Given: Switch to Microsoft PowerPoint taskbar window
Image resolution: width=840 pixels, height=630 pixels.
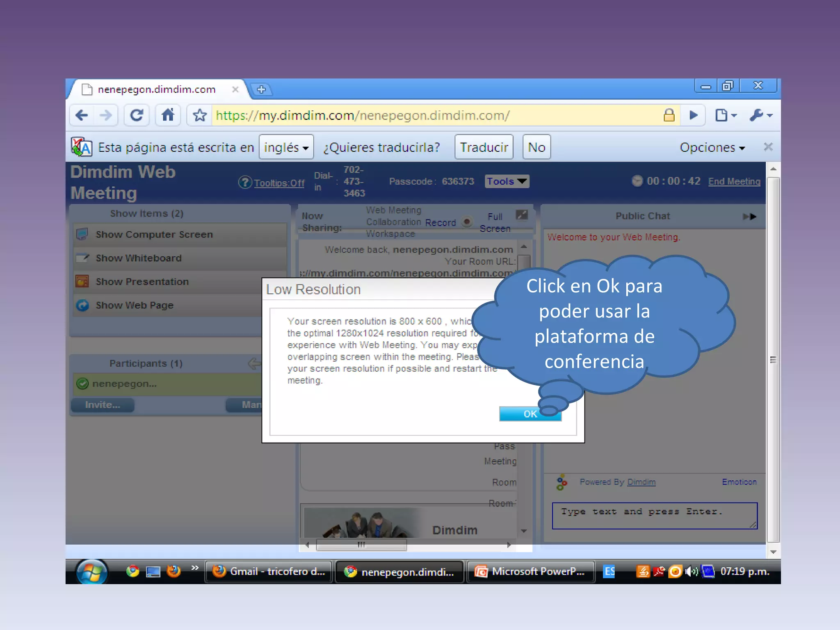Looking at the screenshot, I should pyautogui.click(x=530, y=571).
